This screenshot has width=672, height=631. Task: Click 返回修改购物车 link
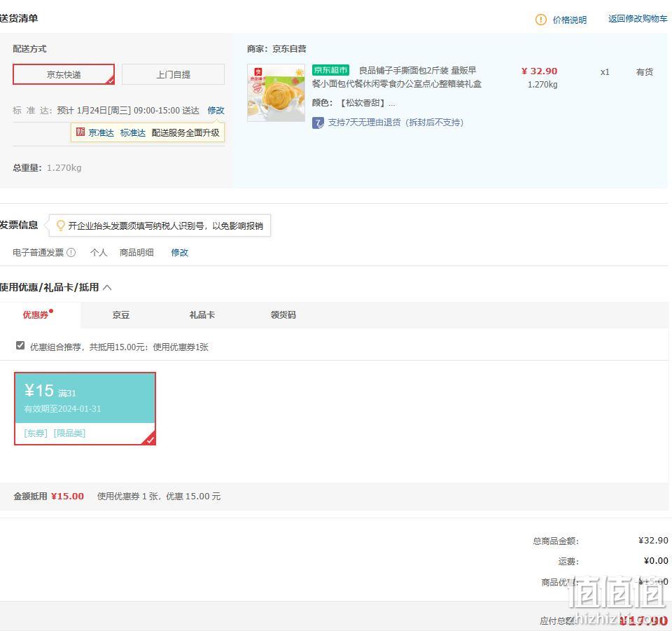(638, 19)
